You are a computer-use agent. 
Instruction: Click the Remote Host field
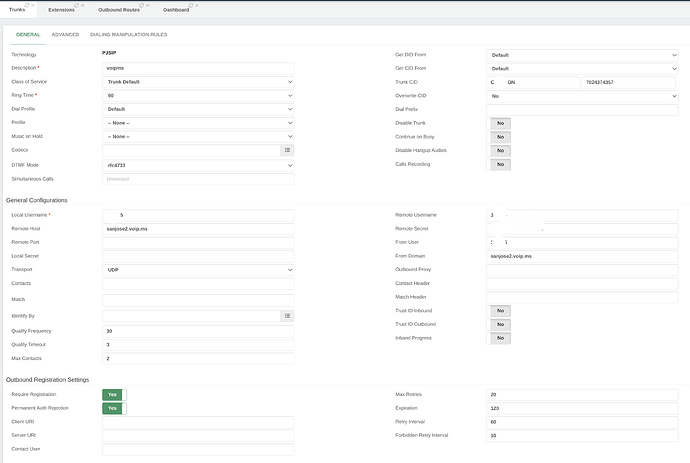198,229
